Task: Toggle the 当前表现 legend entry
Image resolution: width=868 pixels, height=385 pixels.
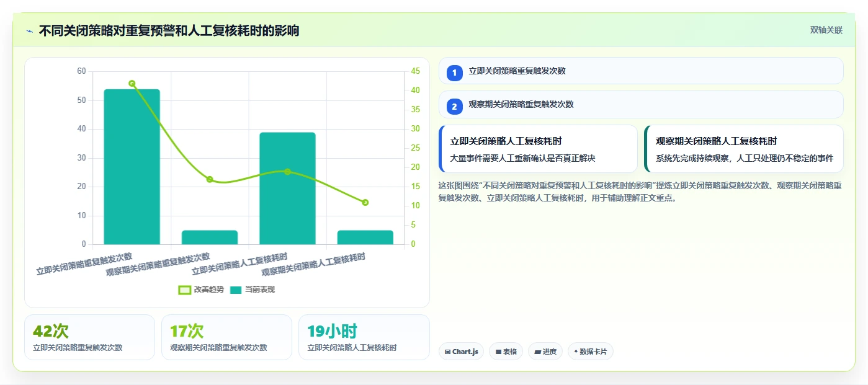Action: tap(253, 290)
